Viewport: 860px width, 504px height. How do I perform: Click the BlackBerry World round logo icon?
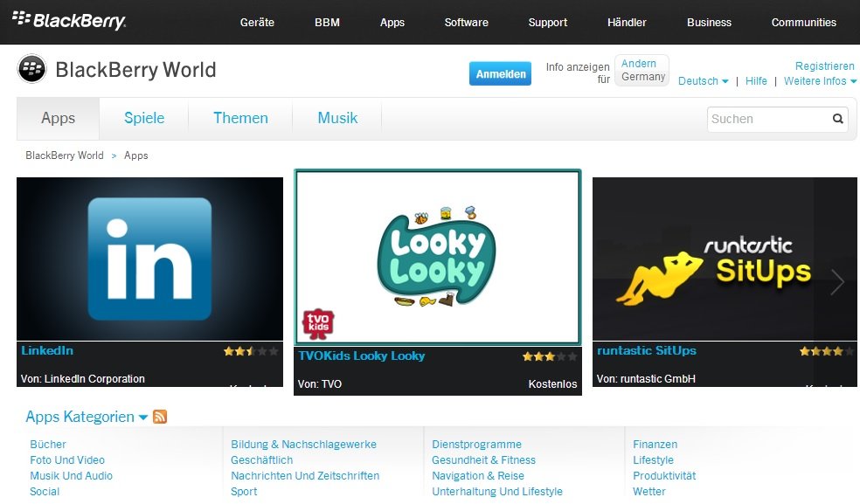31,69
